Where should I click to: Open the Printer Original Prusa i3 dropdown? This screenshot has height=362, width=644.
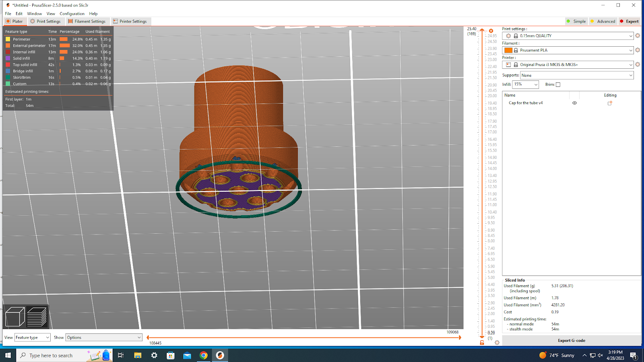pyautogui.click(x=568, y=64)
